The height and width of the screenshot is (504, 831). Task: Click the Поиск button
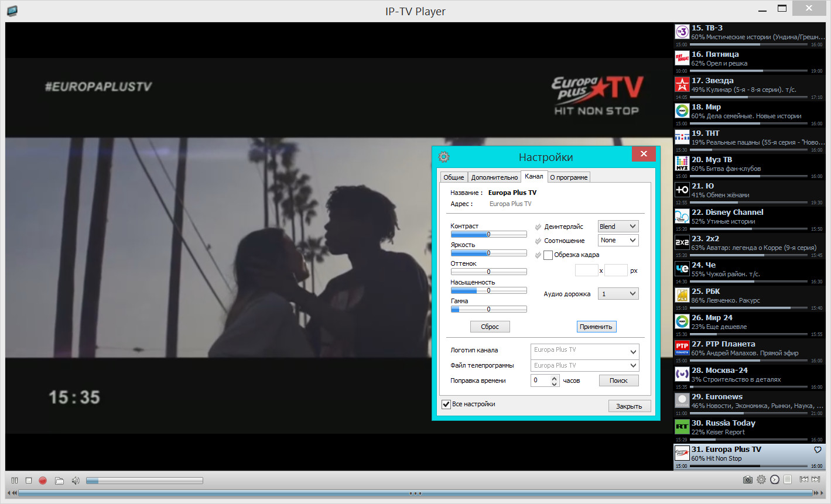(x=619, y=380)
